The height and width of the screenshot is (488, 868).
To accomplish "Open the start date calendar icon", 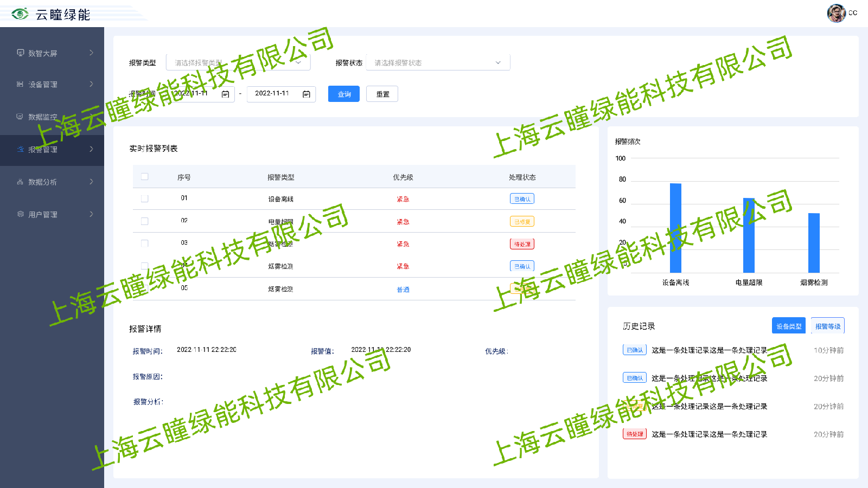I will 226,94.
